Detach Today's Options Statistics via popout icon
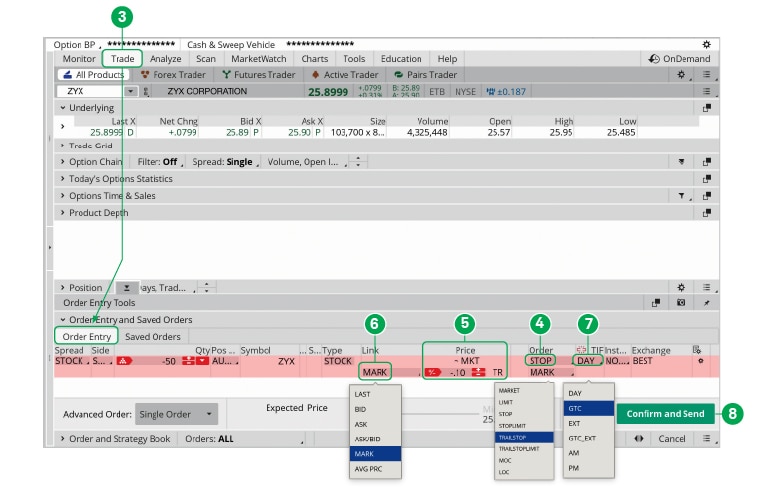780x488 pixels. click(x=706, y=179)
